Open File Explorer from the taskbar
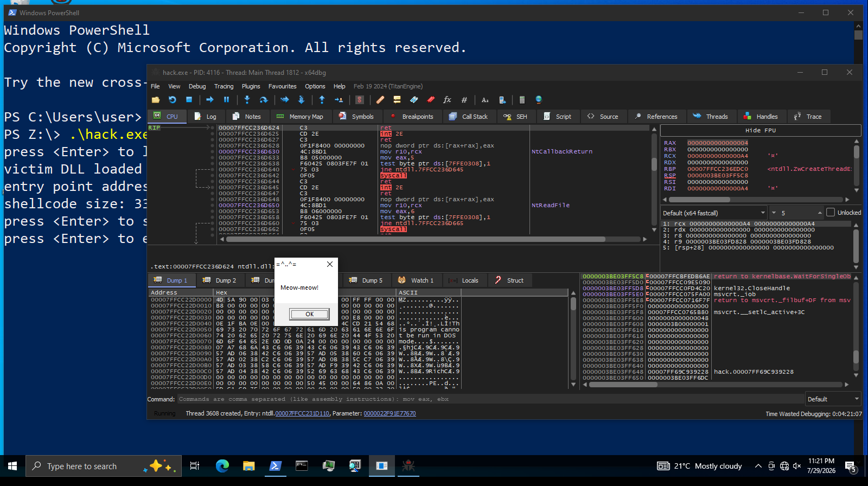 point(248,466)
